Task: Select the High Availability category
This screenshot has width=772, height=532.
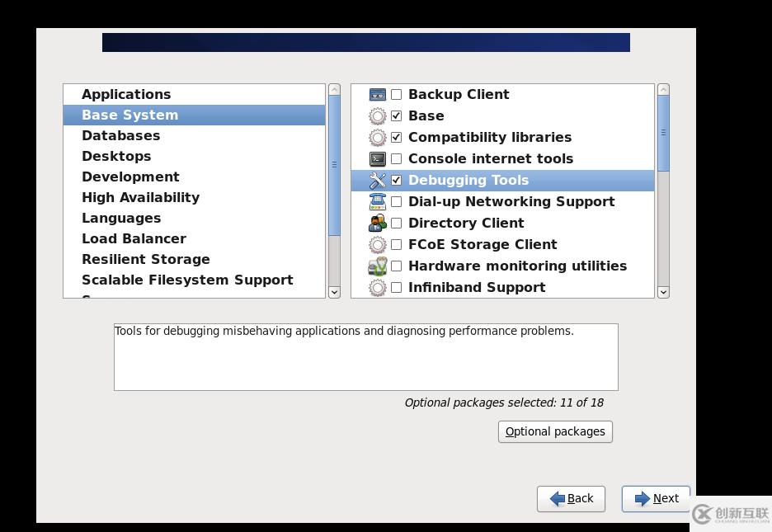Action: pos(195,198)
